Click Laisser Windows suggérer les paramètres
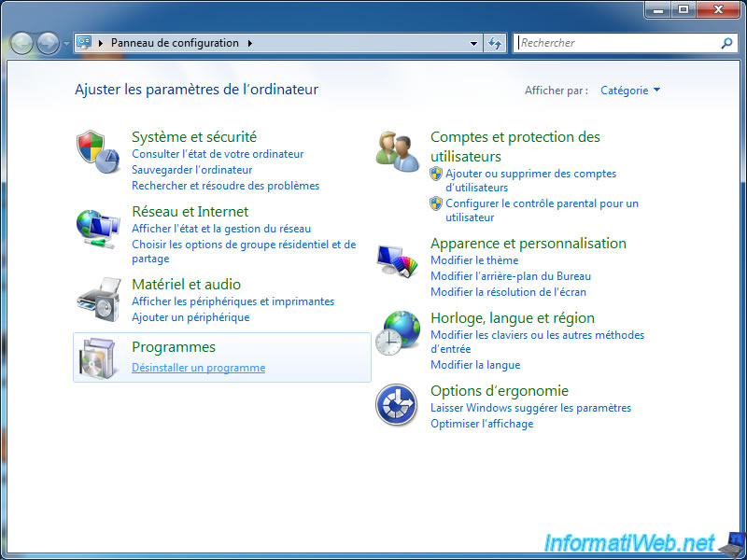This screenshot has height=560, width=747. coord(530,408)
